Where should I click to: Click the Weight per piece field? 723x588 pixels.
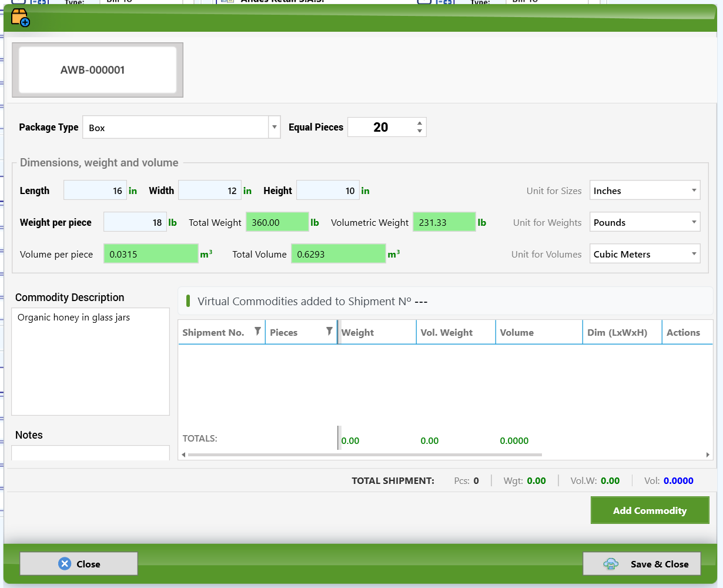click(x=135, y=222)
